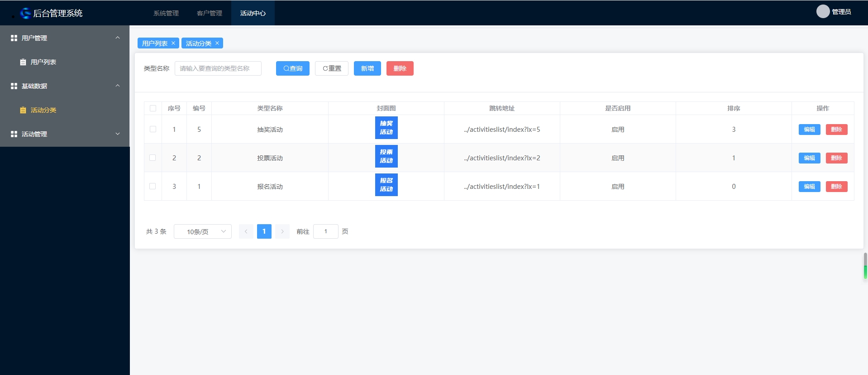Close the 活动分类 tab with its X
Image resolution: width=868 pixels, height=375 pixels.
click(x=217, y=43)
